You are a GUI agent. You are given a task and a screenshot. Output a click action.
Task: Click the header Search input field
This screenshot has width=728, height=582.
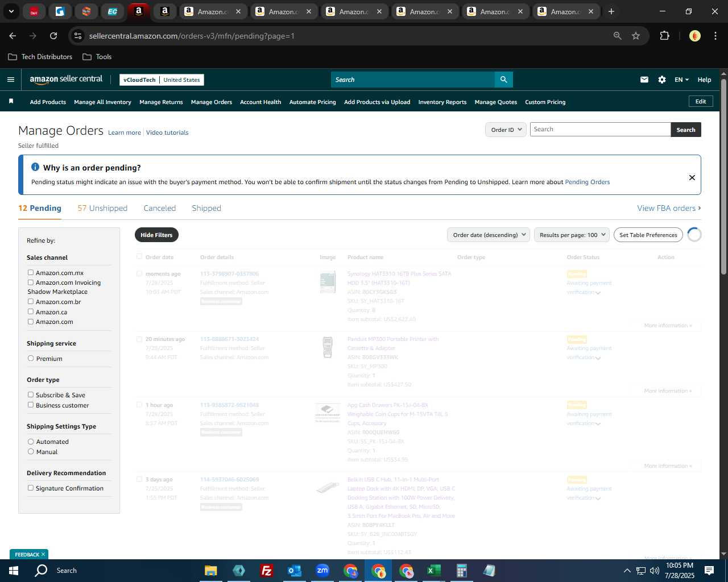tap(412, 80)
